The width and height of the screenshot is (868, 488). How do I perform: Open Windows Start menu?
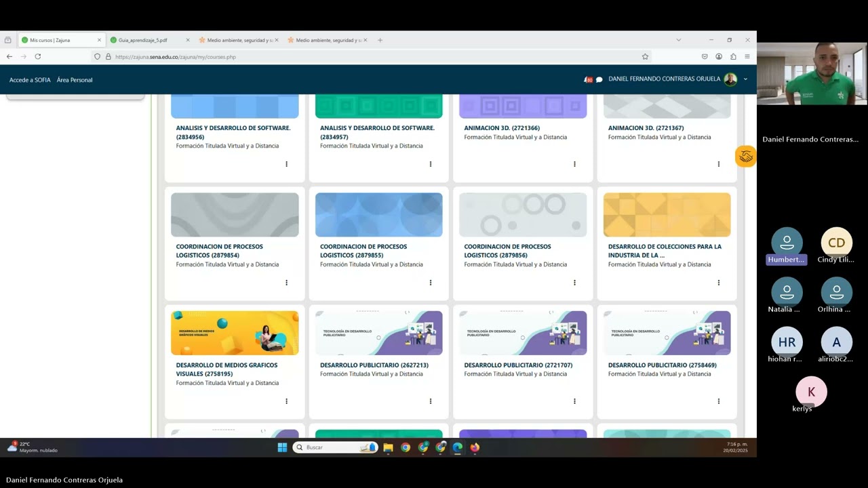click(282, 447)
